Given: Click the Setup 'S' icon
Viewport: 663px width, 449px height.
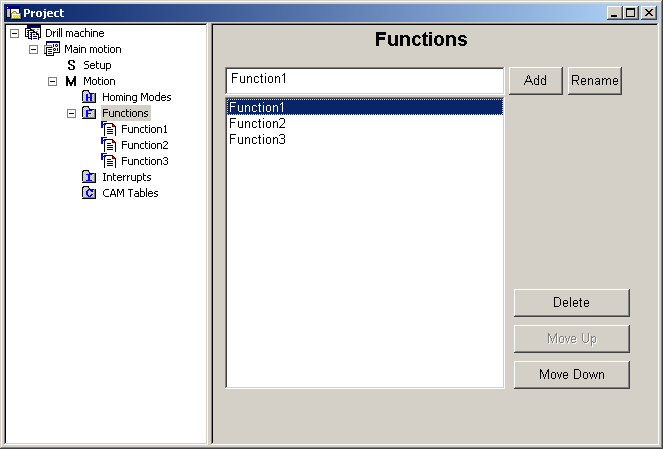Looking at the screenshot, I should click(71, 65).
